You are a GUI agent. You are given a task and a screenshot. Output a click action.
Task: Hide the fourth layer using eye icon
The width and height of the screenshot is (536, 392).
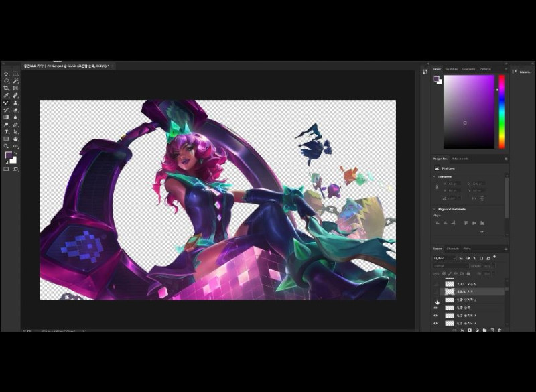(x=435, y=308)
